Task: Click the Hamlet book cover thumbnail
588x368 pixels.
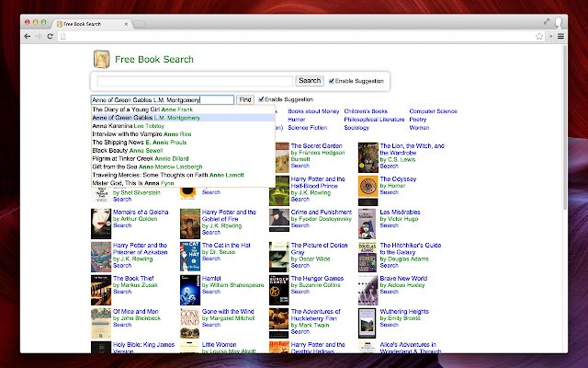Action: point(190,291)
